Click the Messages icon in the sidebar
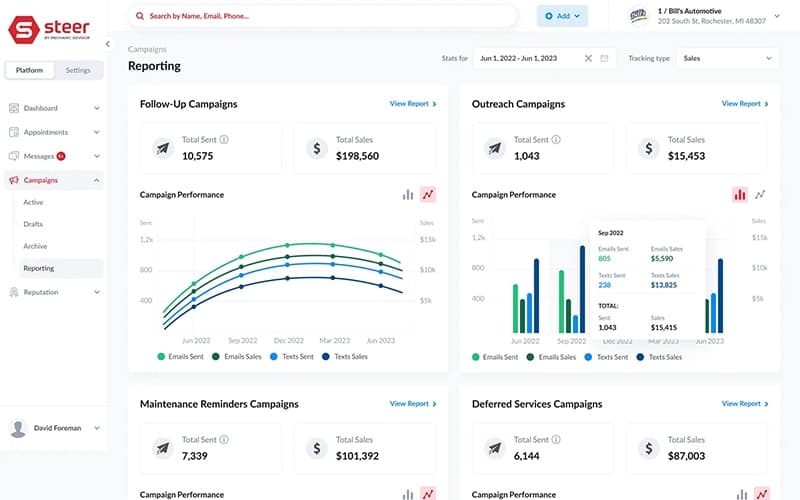This screenshot has height=500, width=800. 15,156
